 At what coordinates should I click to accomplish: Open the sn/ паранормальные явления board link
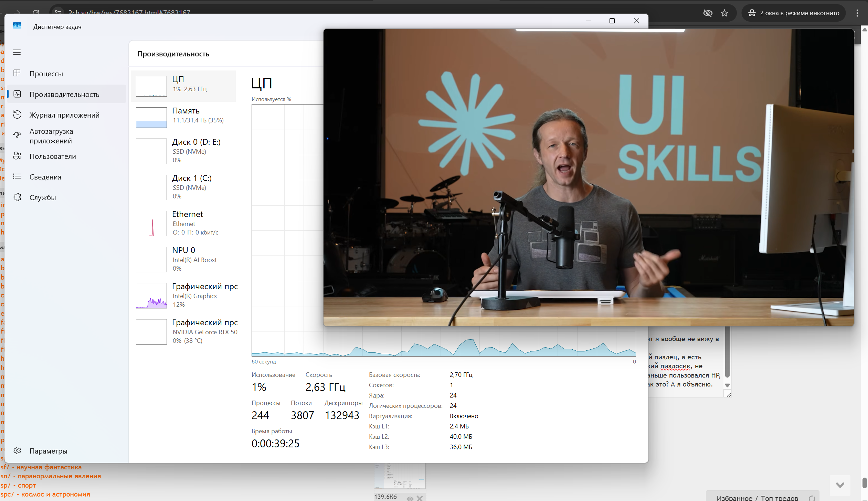(51, 476)
